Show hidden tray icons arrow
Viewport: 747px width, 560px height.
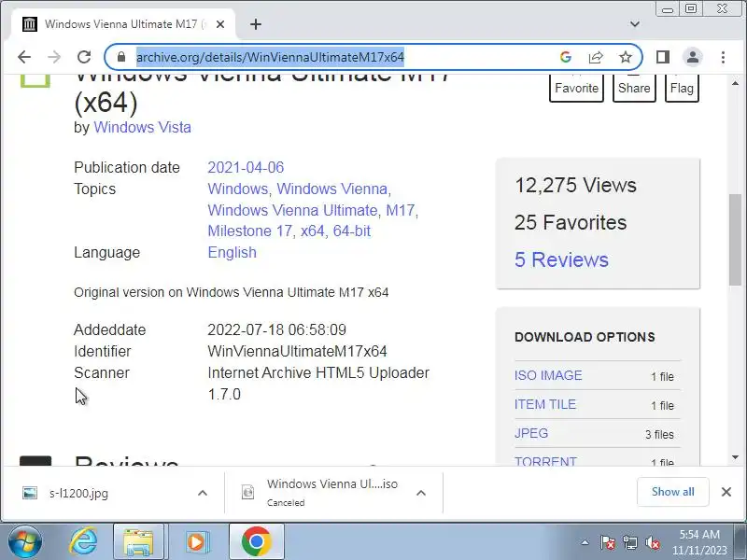(x=585, y=542)
